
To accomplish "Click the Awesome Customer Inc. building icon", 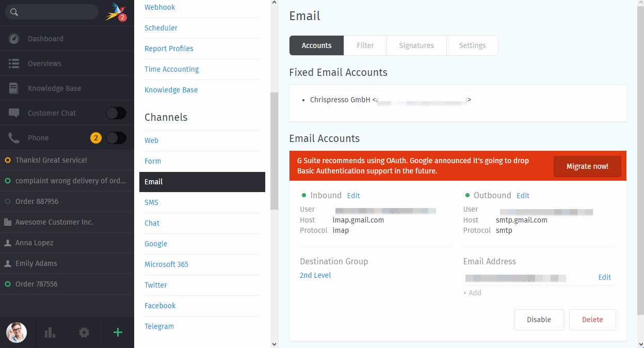I will [x=8, y=222].
